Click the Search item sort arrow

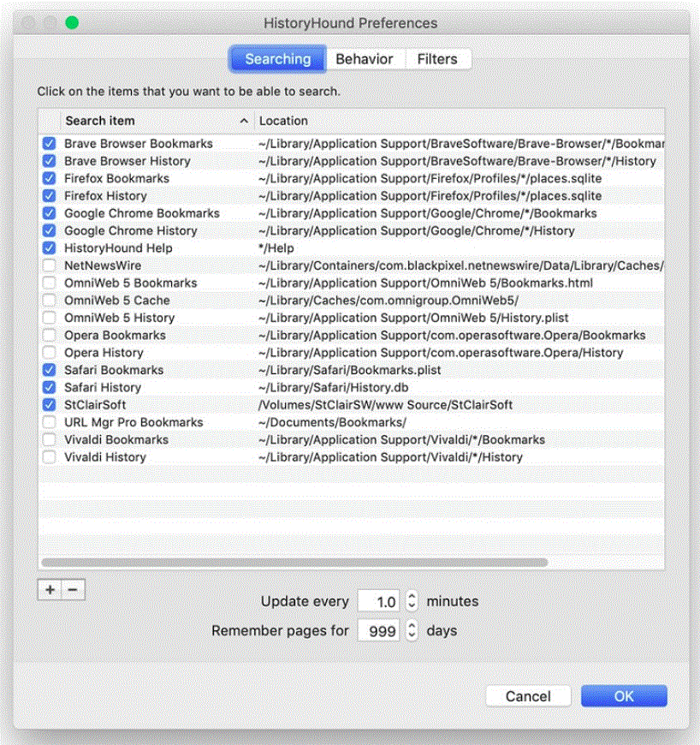244,121
